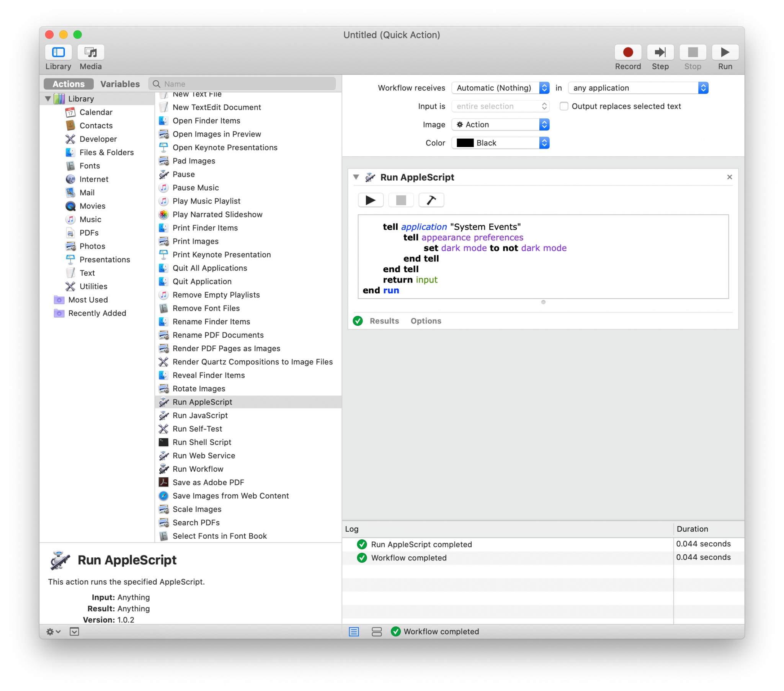The image size is (784, 691).
Task: Switch to the Variables tab
Action: tap(120, 84)
